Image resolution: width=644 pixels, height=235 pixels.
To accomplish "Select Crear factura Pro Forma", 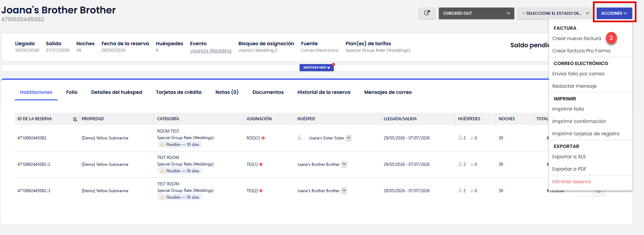I will pos(581,51).
